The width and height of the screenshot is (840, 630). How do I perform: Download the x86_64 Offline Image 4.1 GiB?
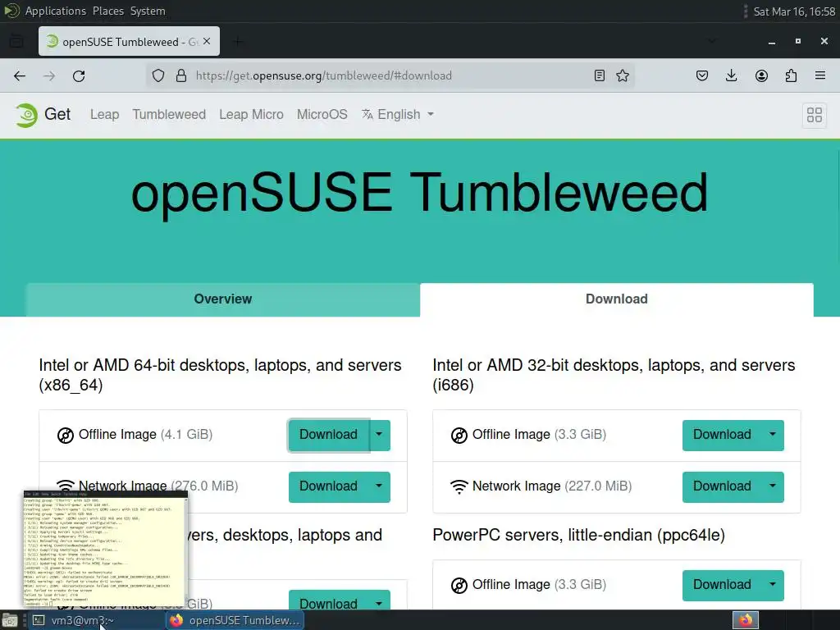[328, 435]
